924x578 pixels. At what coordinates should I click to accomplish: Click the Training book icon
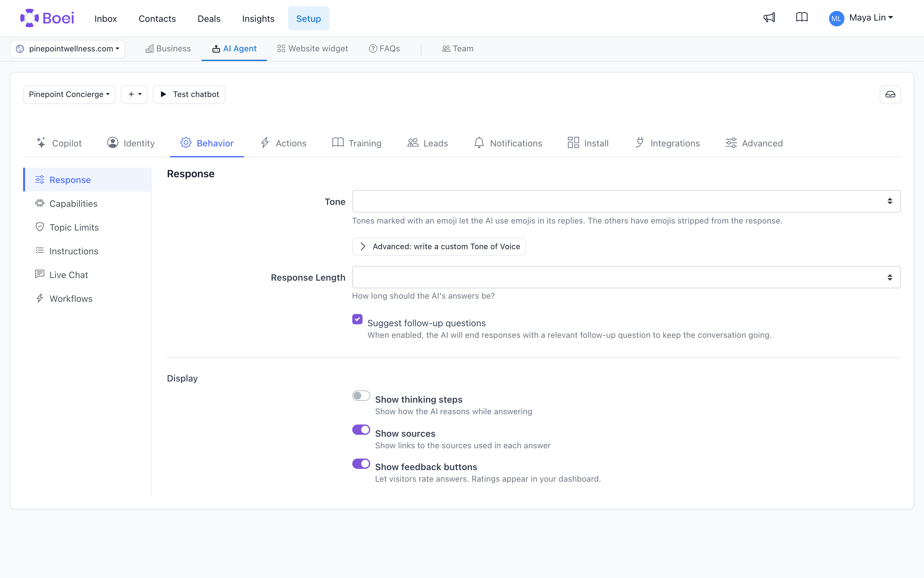click(338, 143)
